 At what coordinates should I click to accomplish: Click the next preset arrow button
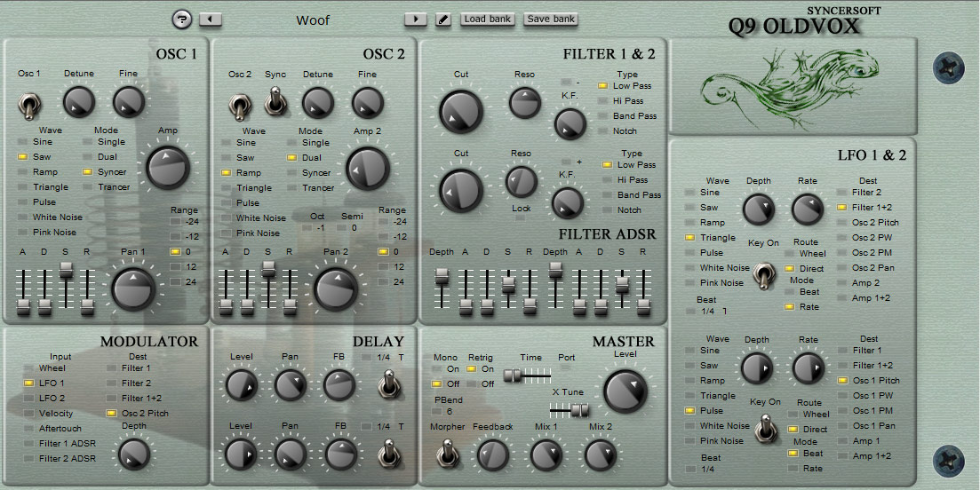(x=416, y=20)
